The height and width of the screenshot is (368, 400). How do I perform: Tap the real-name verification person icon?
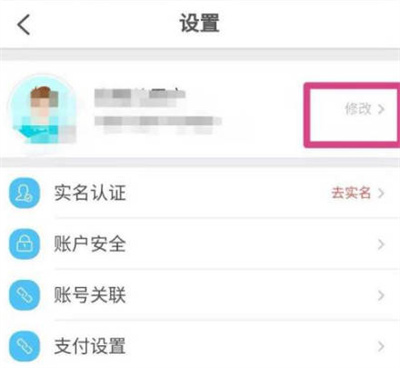tap(25, 193)
